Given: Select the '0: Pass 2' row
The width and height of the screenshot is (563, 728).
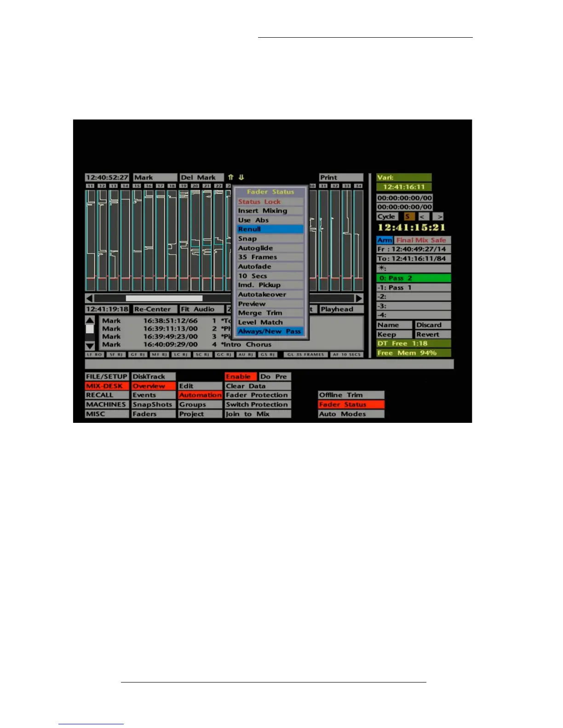Looking at the screenshot, I should pos(414,278).
